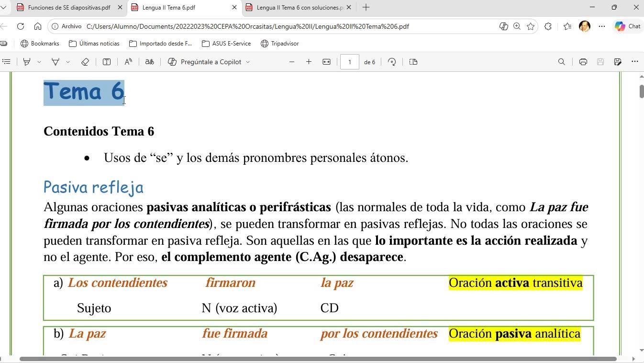Go to the browser home page

(38, 26)
